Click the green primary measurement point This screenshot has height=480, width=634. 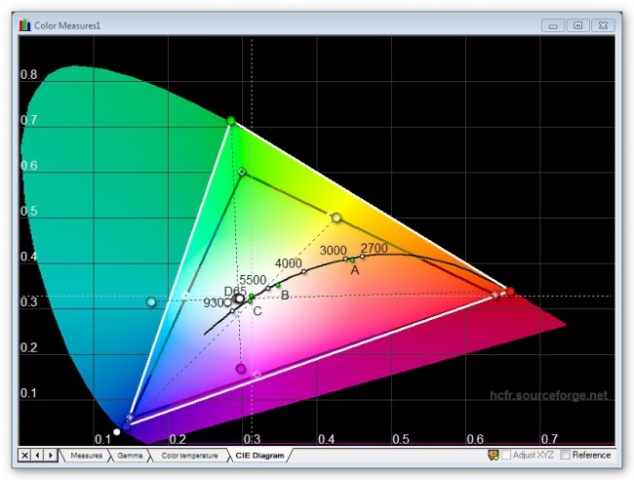tap(231, 121)
